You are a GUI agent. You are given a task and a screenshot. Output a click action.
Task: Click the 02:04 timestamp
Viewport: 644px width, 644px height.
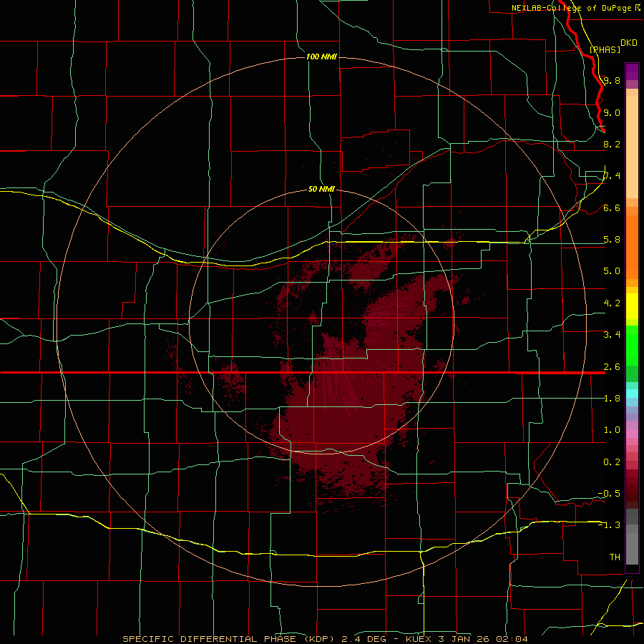[x=511, y=639]
